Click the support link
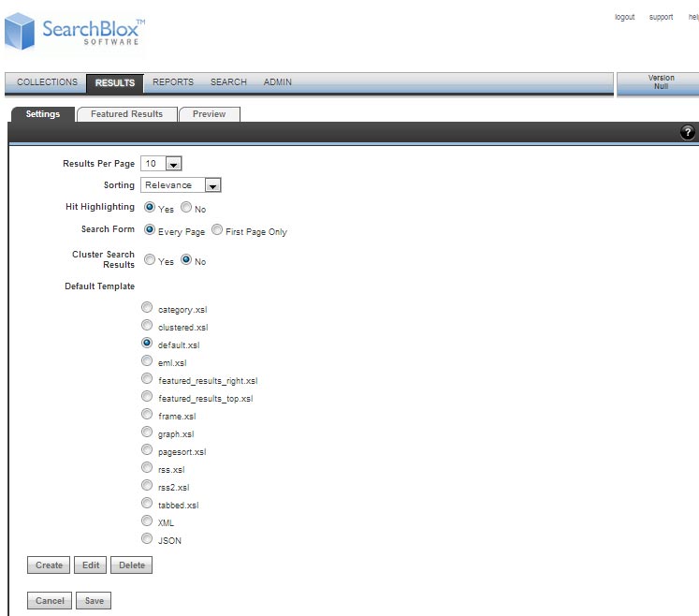Viewport: 699px width, 616px height. coord(661,17)
